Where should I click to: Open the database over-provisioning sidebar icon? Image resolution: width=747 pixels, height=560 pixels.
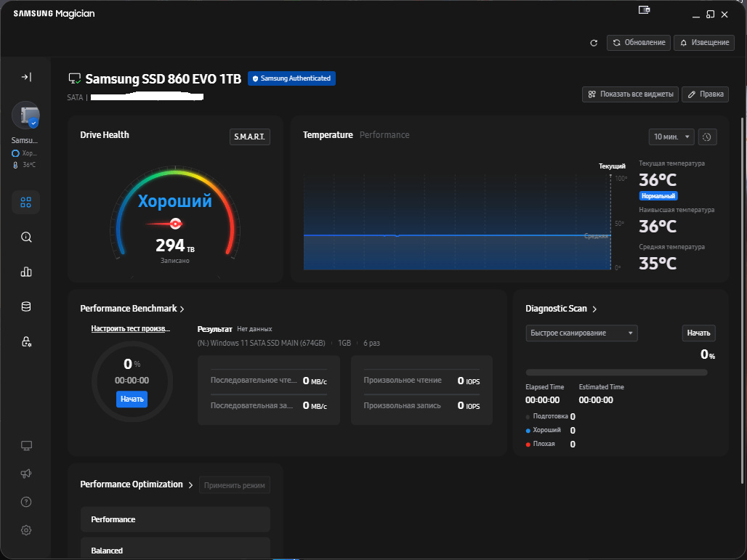tap(26, 307)
